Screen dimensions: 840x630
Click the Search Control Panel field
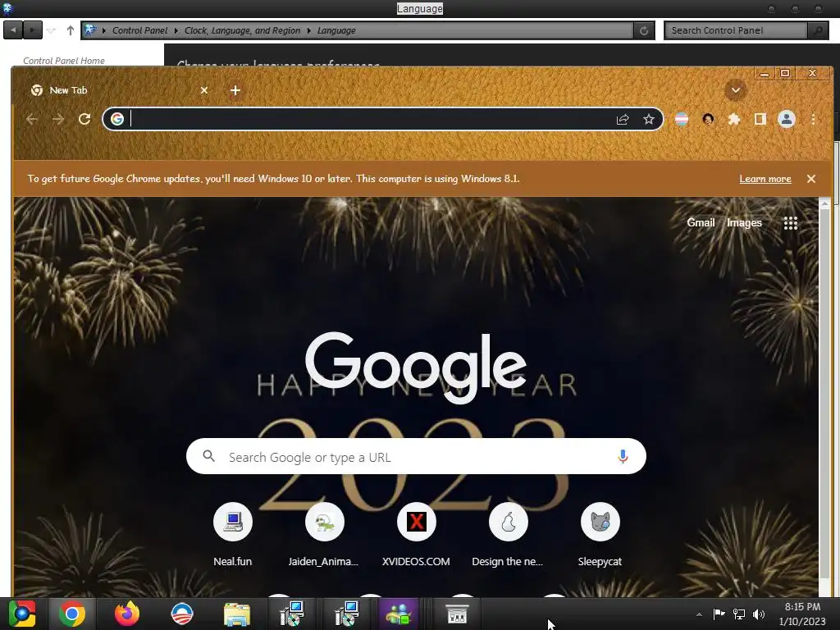(736, 30)
